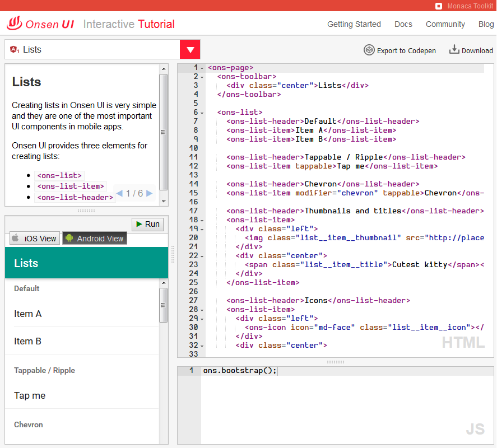The image size is (497, 448).
Task: Click the Download tray icon
Action: coord(454,50)
